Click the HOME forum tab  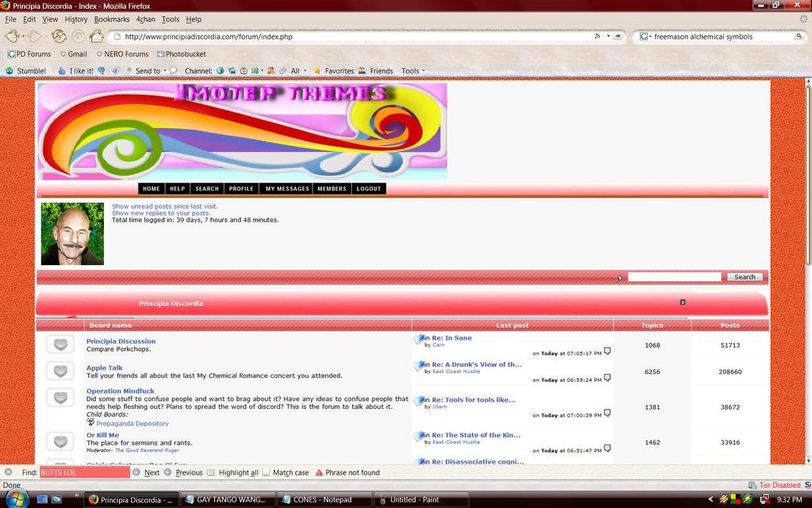coord(151,189)
